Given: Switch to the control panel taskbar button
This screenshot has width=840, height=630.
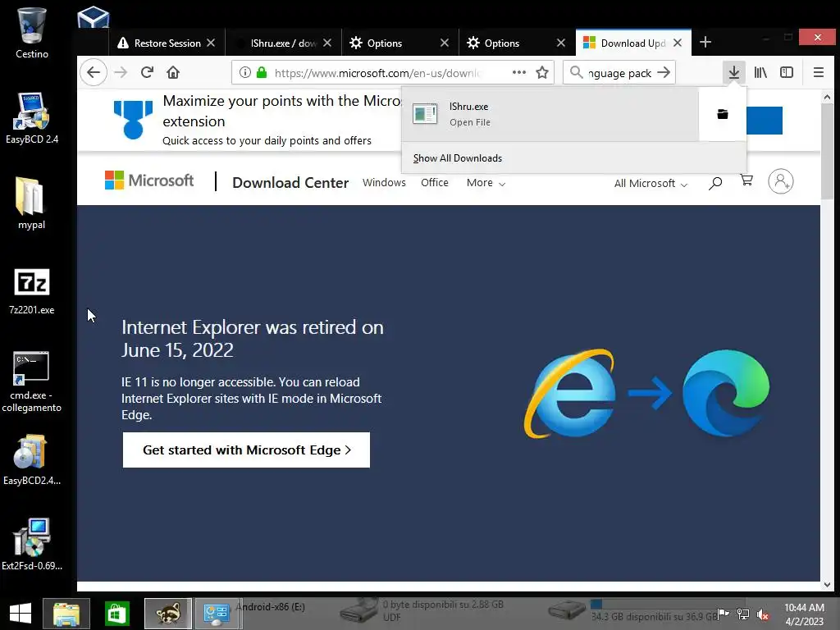Looking at the screenshot, I should pyautogui.click(x=217, y=614).
